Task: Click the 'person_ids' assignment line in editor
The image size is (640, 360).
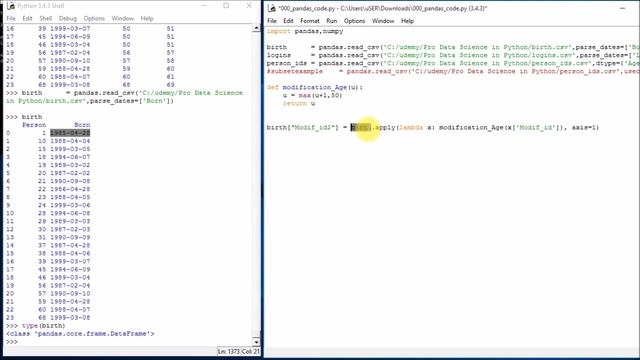Action: click(x=453, y=63)
